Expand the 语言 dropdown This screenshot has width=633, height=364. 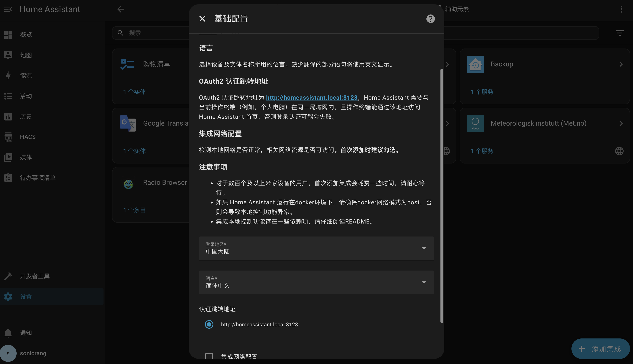316,282
